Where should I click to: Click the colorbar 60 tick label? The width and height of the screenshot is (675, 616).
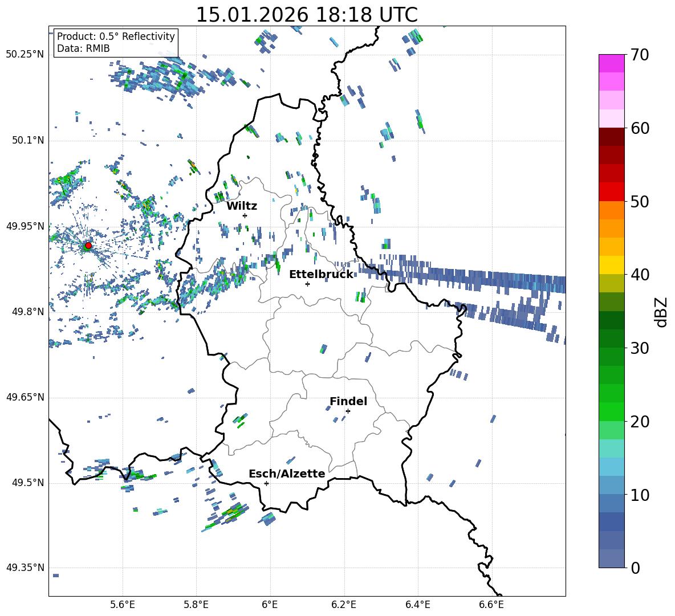point(640,128)
